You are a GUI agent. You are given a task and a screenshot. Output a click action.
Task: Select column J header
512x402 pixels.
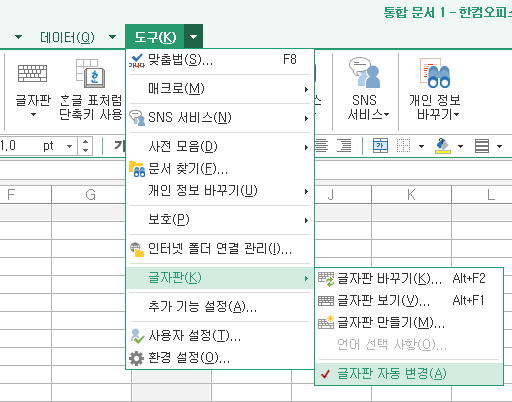click(343, 194)
